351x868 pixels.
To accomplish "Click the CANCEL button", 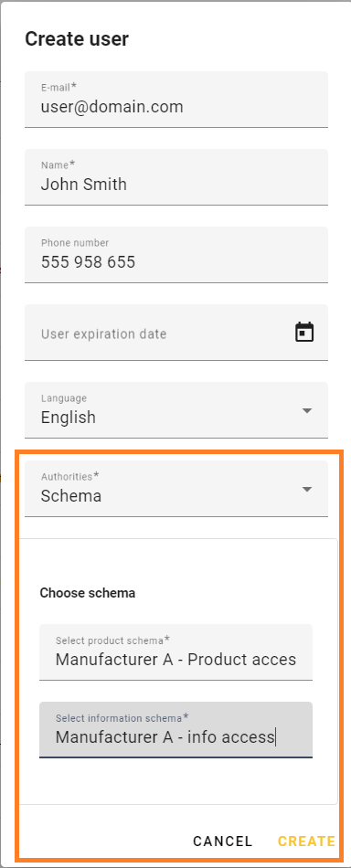I will [222, 842].
